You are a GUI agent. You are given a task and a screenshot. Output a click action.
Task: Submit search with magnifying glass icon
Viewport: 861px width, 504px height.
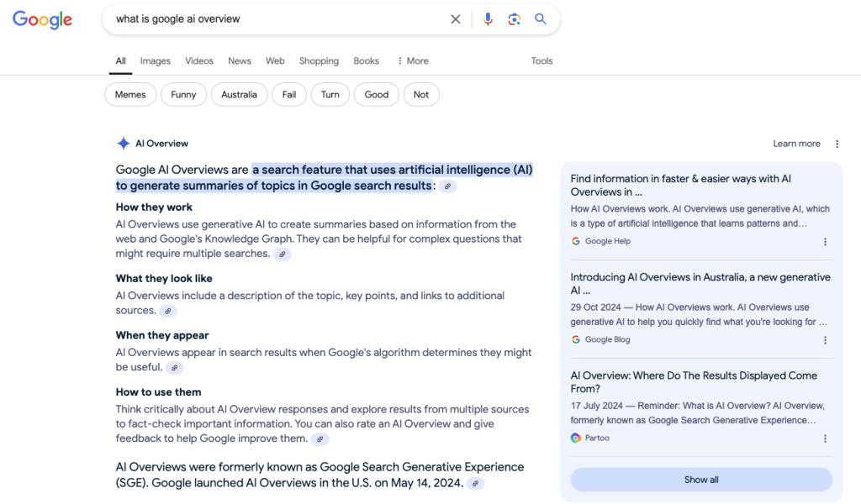click(541, 19)
